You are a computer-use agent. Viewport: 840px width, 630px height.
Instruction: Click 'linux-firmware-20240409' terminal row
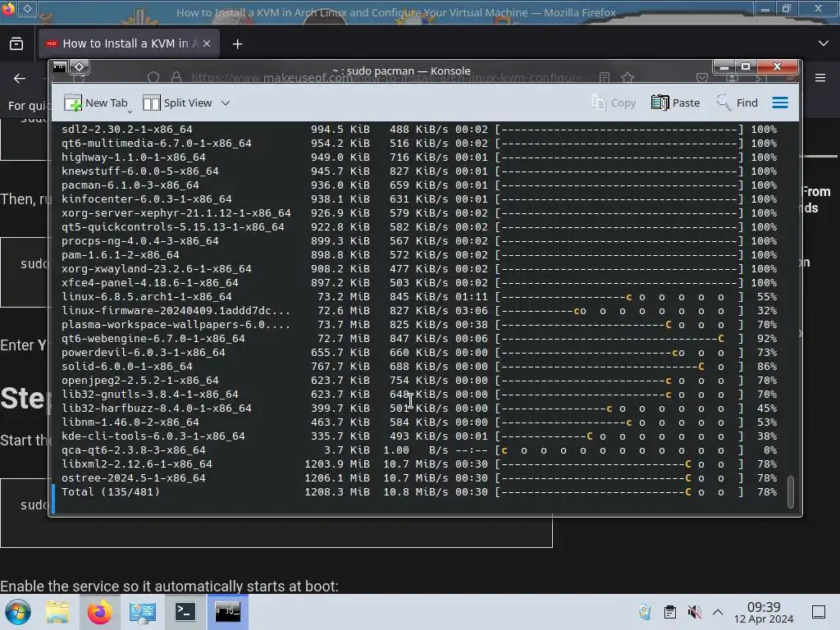(419, 311)
